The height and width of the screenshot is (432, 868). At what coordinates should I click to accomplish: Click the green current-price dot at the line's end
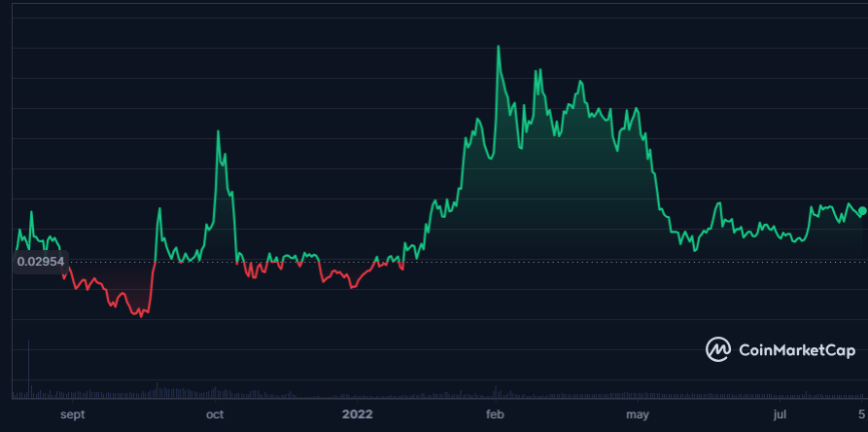[862, 211]
